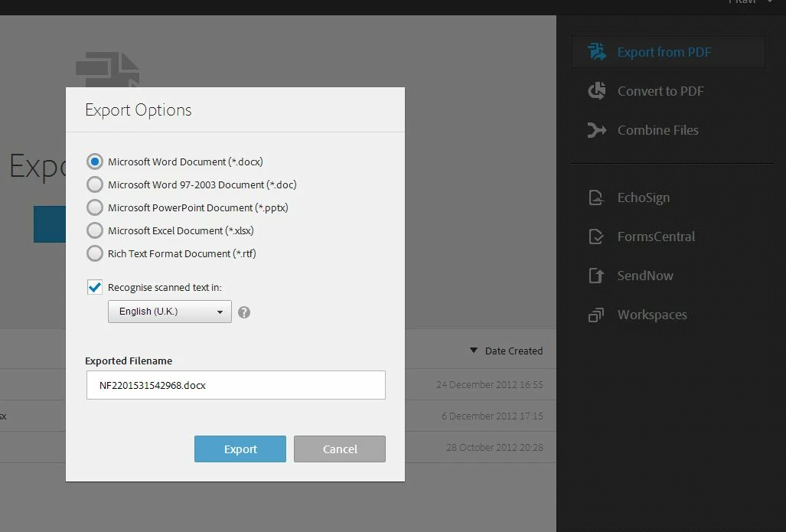The image size is (786, 532).
Task: Pick Rich Text Format Document (*.rtf)
Action: click(x=95, y=253)
